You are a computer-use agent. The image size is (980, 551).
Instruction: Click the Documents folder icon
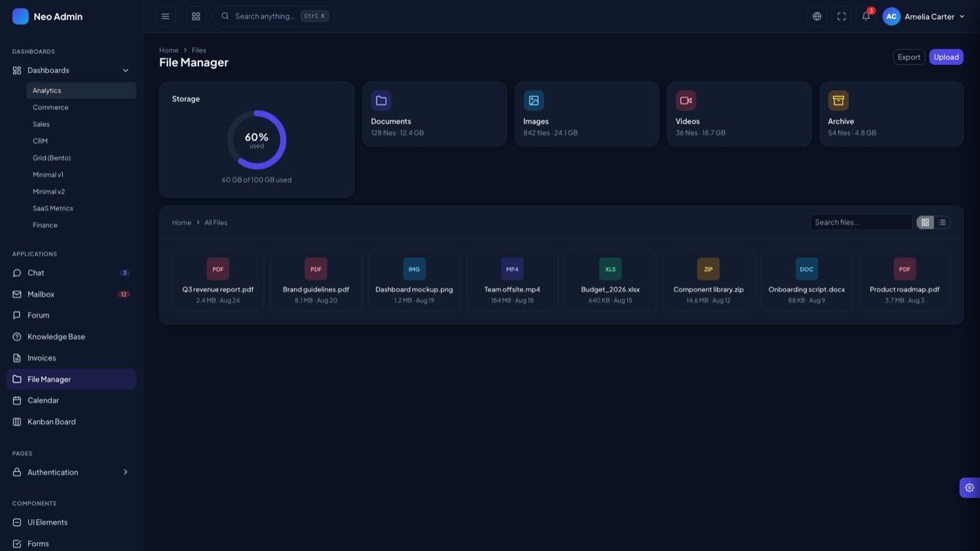tap(381, 100)
